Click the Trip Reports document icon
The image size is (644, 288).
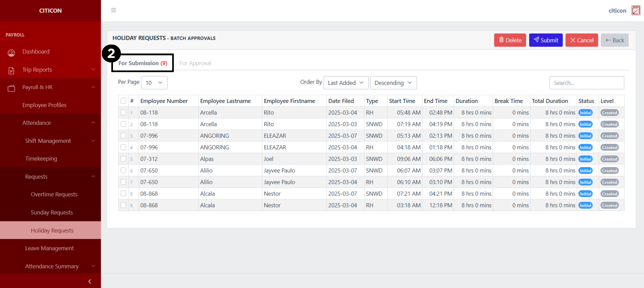click(11, 71)
